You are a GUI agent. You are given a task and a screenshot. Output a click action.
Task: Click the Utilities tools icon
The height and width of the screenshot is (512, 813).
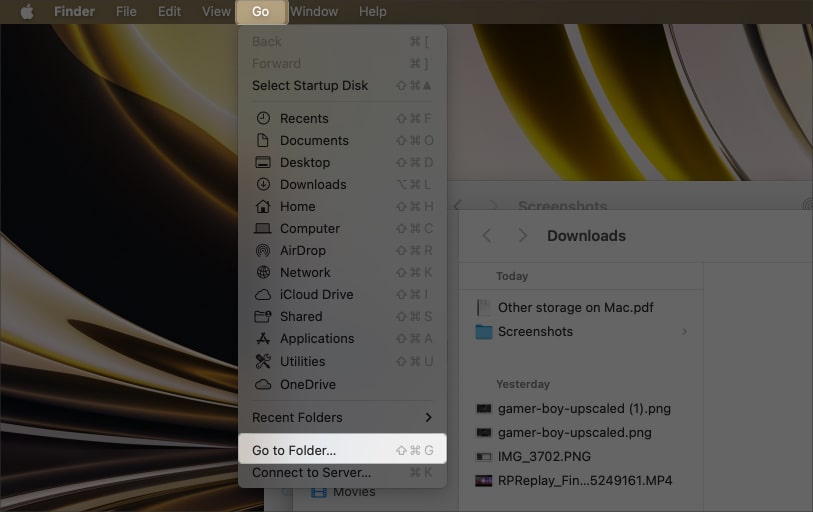pyautogui.click(x=263, y=361)
